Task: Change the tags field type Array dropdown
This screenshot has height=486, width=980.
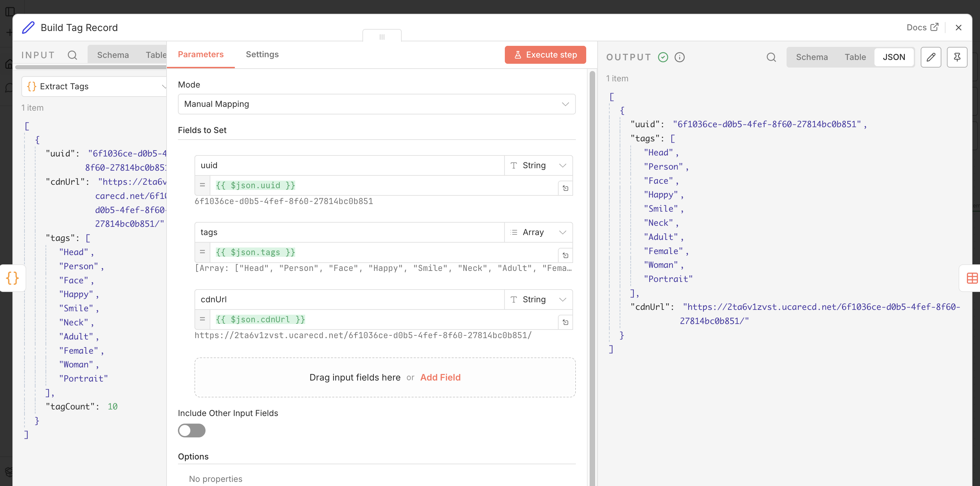Action: (x=538, y=232)
